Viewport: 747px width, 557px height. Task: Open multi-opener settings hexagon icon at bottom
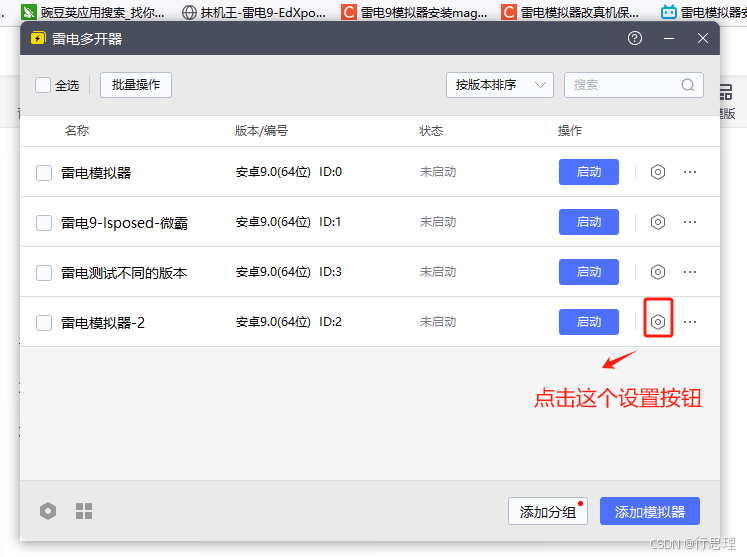tap(48, 511)
